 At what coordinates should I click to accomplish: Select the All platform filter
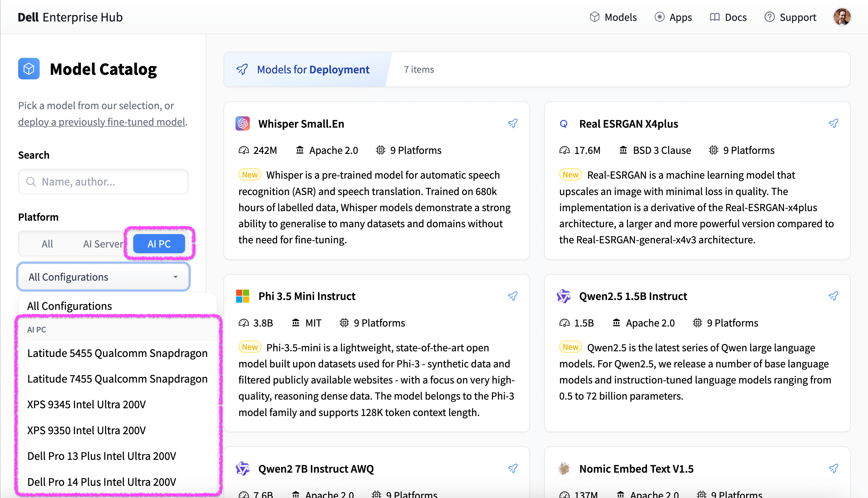point(47,244)
